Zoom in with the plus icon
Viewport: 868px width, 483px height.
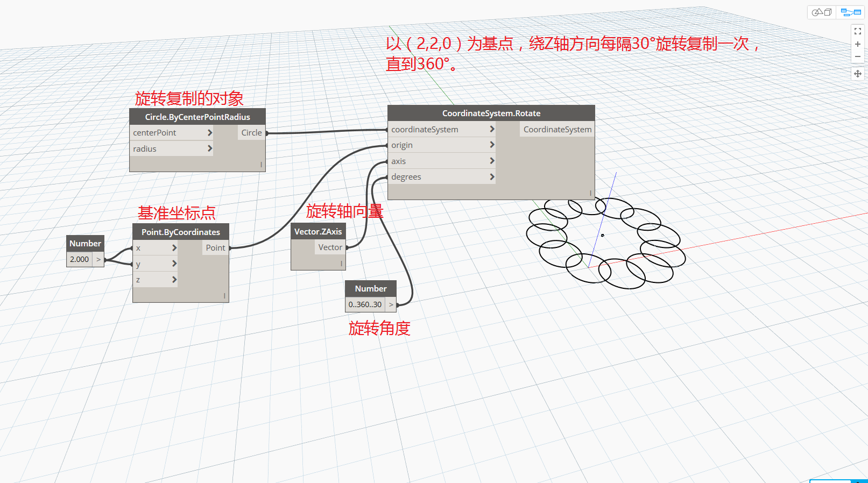click(x=858, y=44)
